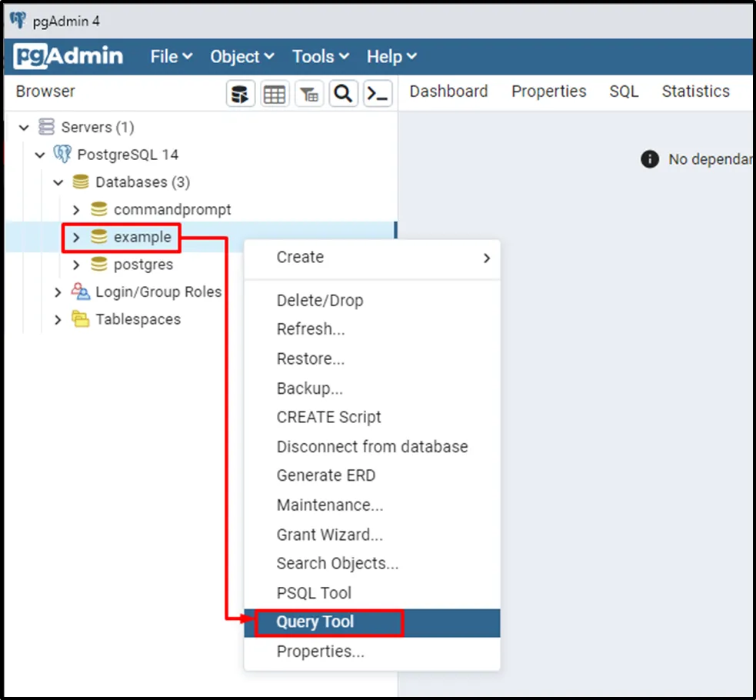Click the Query Tool toolbar icon in Browser
Image resolution: width=756 pixels, height=700 pixels.
click(x=241, y=94)
